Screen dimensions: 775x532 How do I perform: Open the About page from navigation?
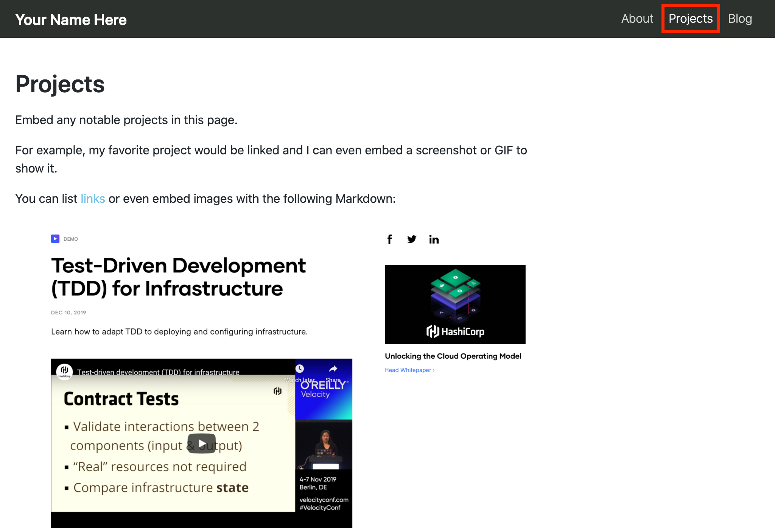(x=637, y=19)
